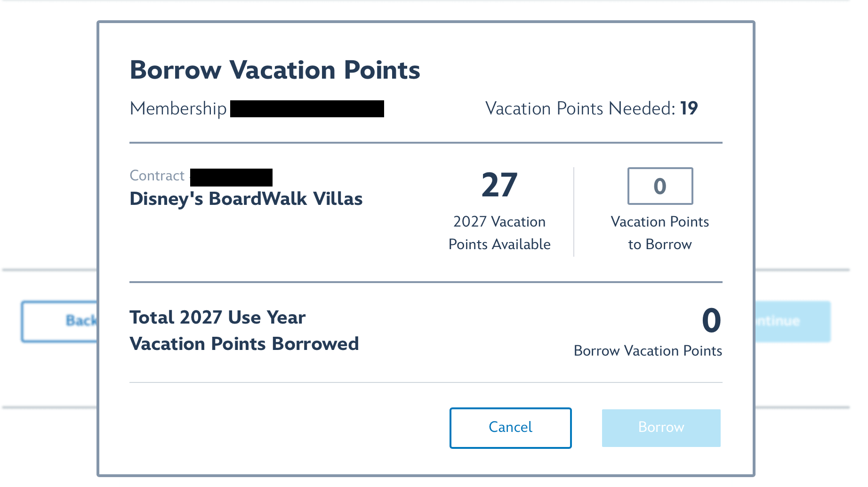Viewport: 868px width, 487px height.
Task: Select the Disney's BoardWalk Villas contract name
Action: pos(246,199)
